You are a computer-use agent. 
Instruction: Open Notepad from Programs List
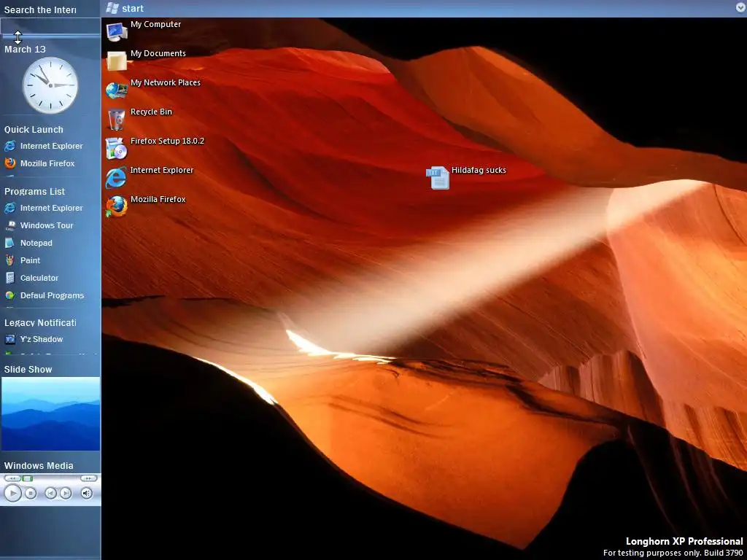(x=28, y=243)
